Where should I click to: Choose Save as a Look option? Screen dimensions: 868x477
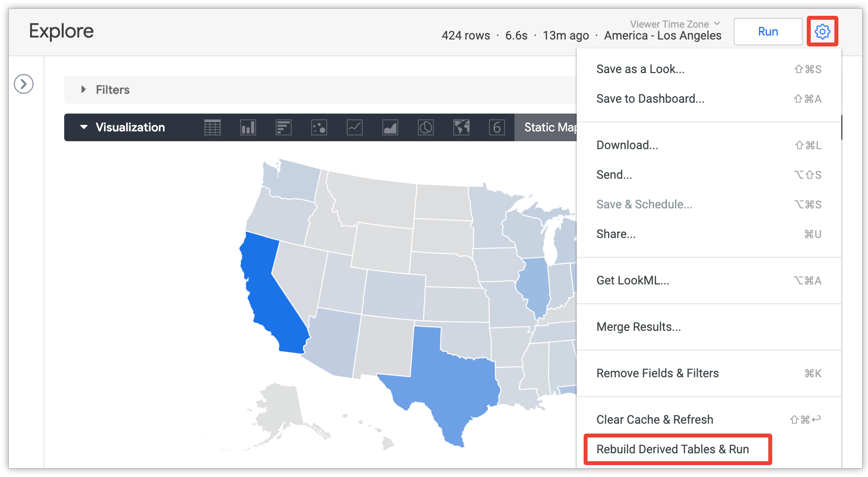coord(640,69)
